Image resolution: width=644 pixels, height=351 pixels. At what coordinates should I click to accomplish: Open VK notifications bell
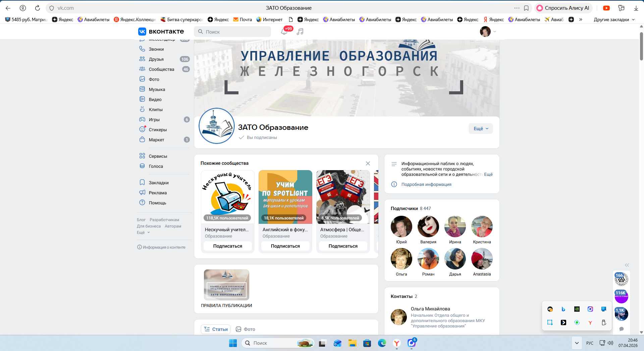(284, 32)
